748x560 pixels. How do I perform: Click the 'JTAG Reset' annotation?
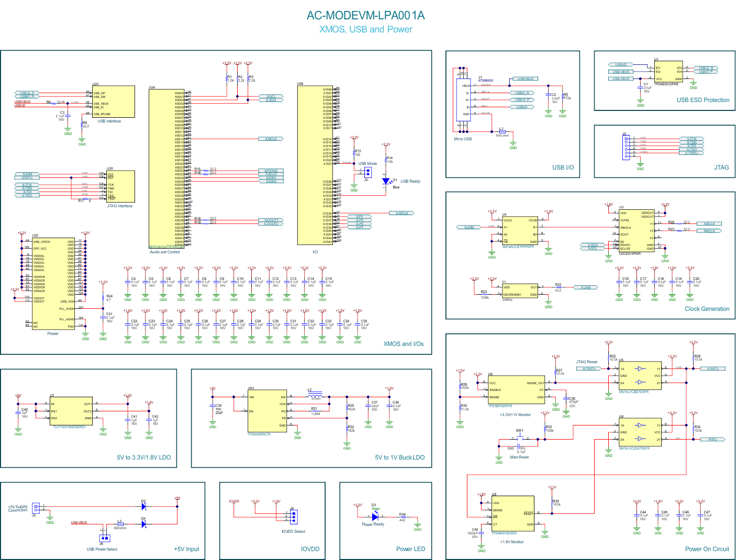[586, 362]
